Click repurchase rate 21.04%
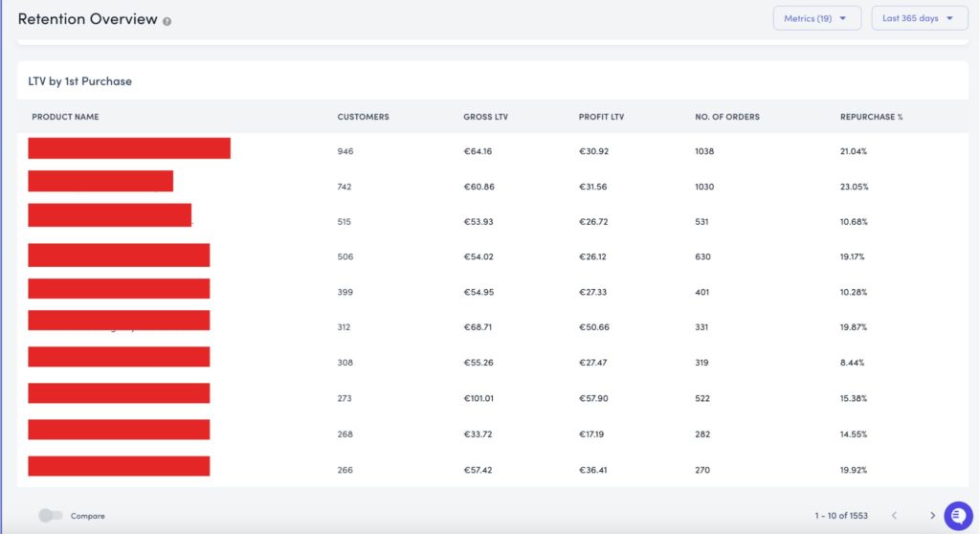The height and width of the screenshot is (534, 980). pos(853,151)
